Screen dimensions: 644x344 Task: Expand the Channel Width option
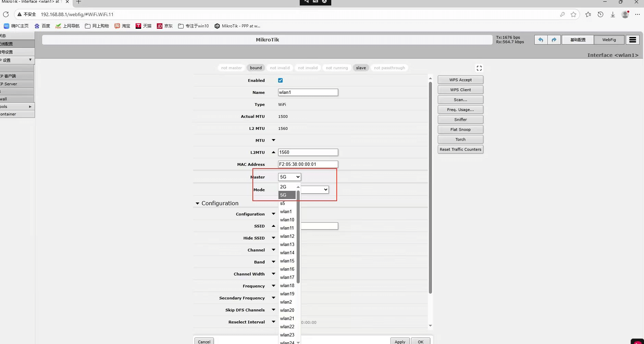273,274
